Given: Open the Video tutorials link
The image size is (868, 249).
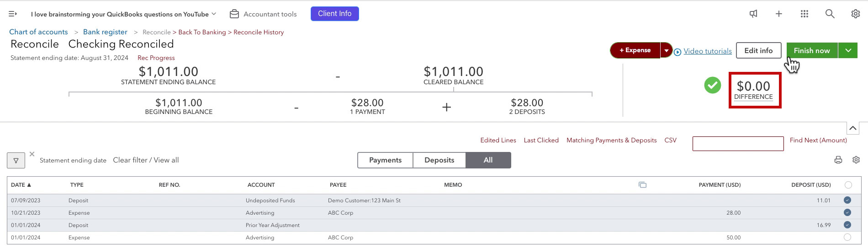Looking at the screenshot, I should point(708,51).
